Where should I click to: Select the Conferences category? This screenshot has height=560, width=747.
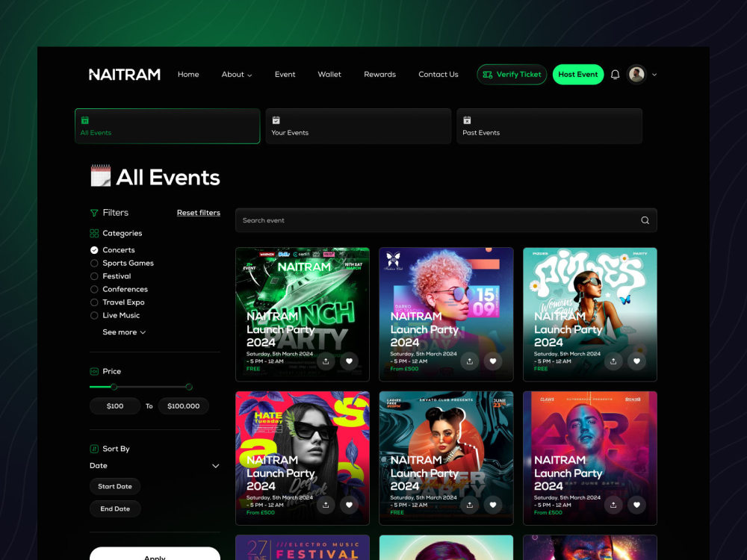(x=94, y=290)
